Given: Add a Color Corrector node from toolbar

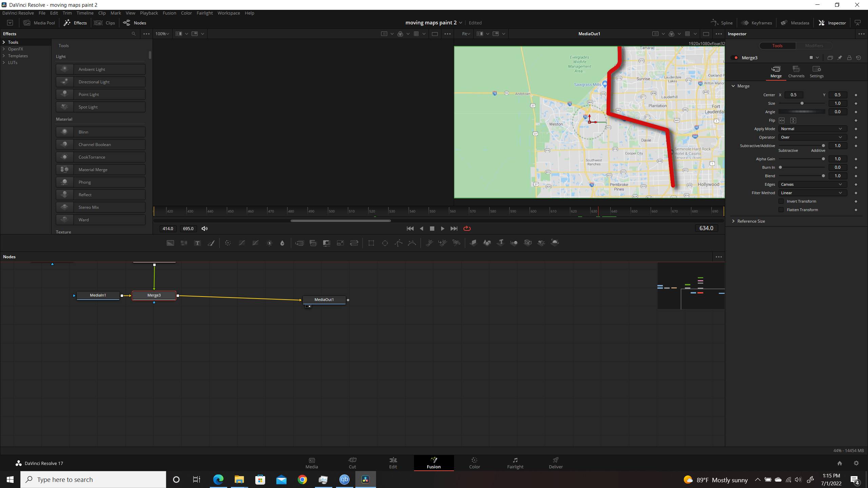Looking at the screenshot, I should [228, 243].
